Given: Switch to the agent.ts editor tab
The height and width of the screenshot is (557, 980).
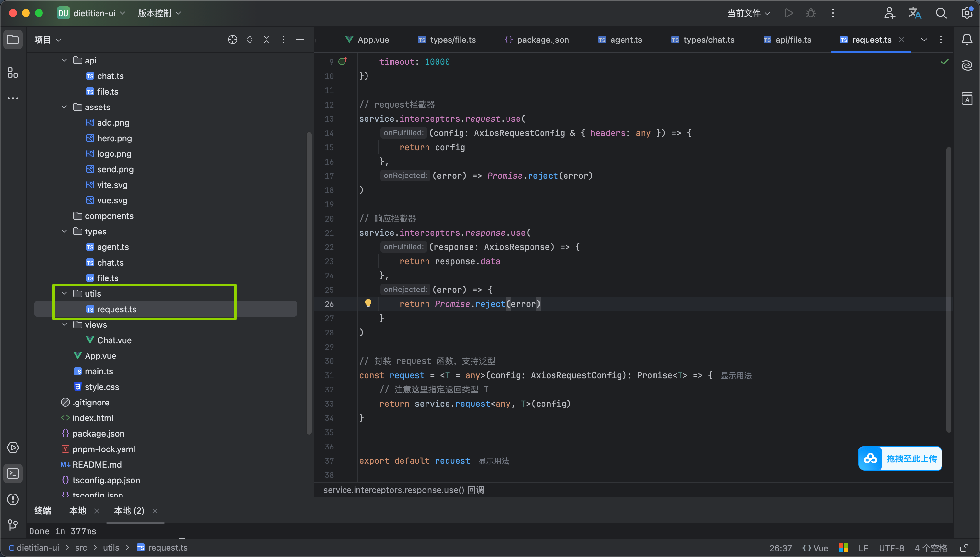Looking at the screenshot, I should click(620, 40).
